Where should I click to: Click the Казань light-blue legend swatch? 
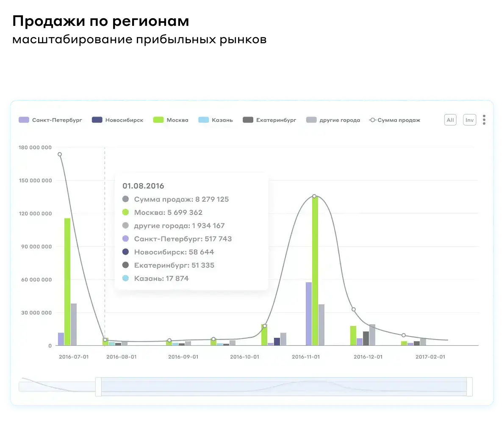click(203, 120)
